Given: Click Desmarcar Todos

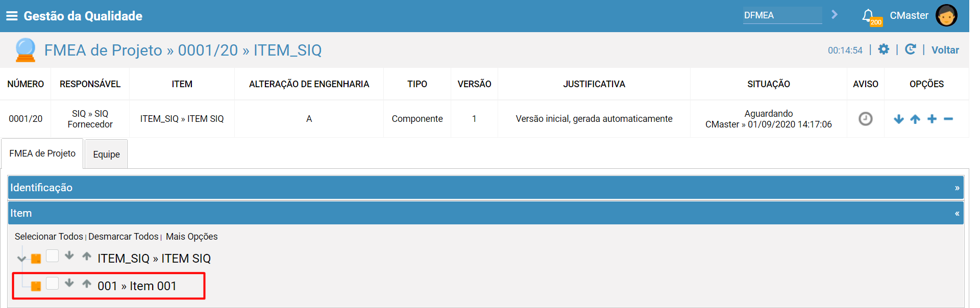Looking at the screenshot, I should coord(124,237).
